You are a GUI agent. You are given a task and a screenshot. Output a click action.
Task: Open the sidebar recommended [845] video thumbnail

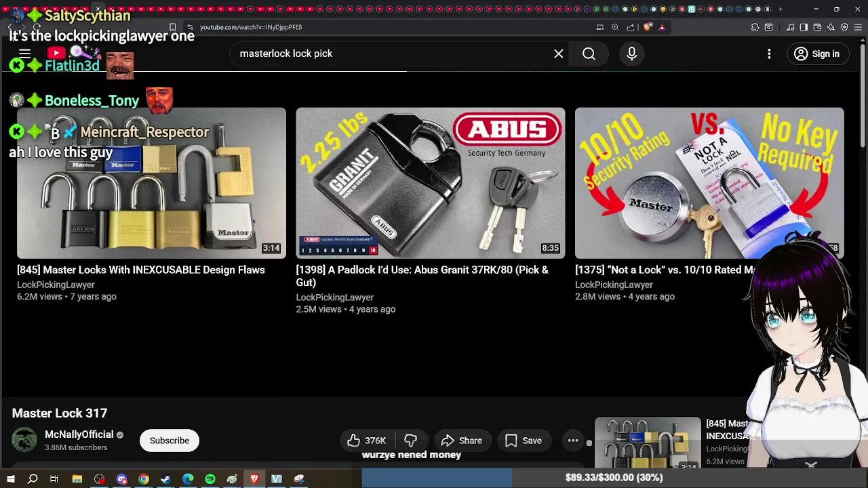[648, 443]
